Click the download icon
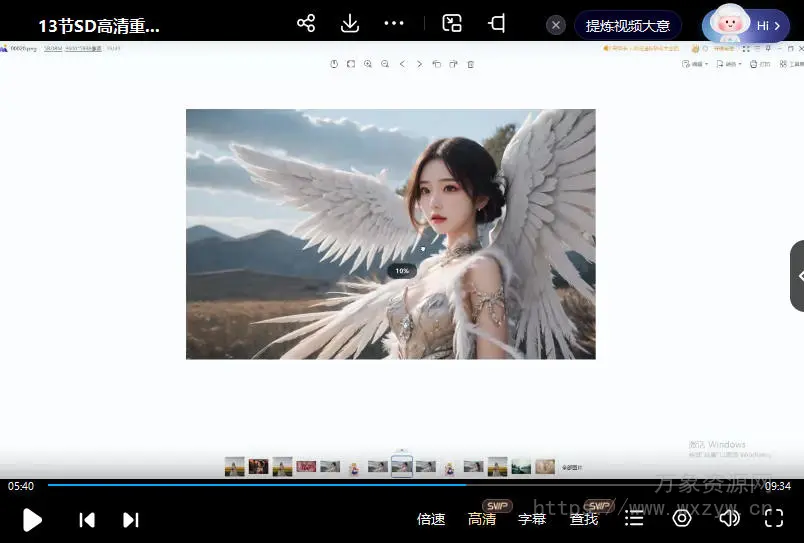Screen dimensions: 804x543 [350, 24]
